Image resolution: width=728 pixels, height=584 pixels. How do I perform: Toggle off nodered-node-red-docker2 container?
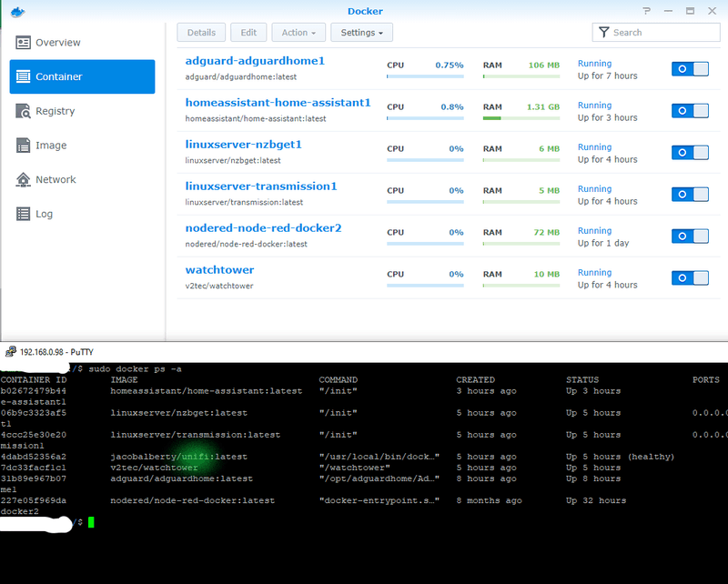690,236
